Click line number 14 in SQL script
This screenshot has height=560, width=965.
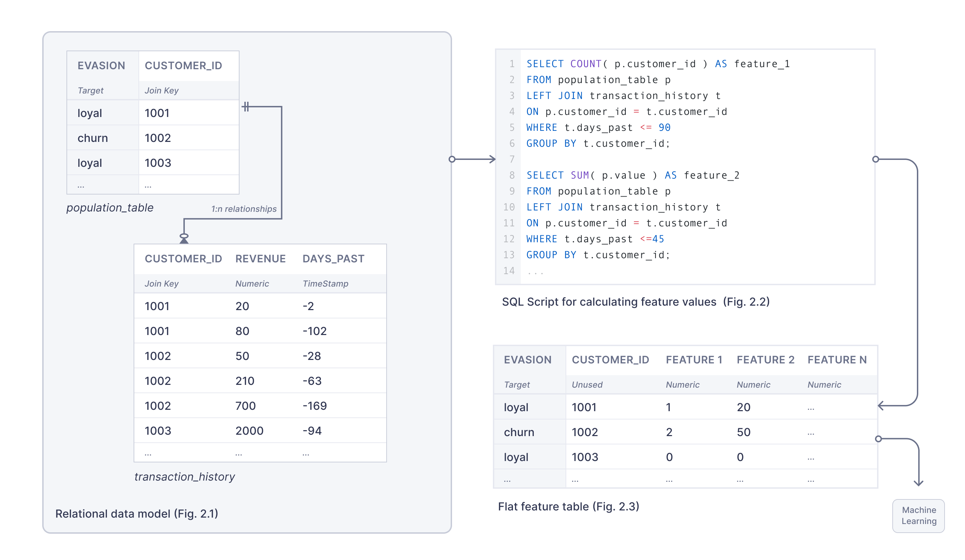(508, 270)
